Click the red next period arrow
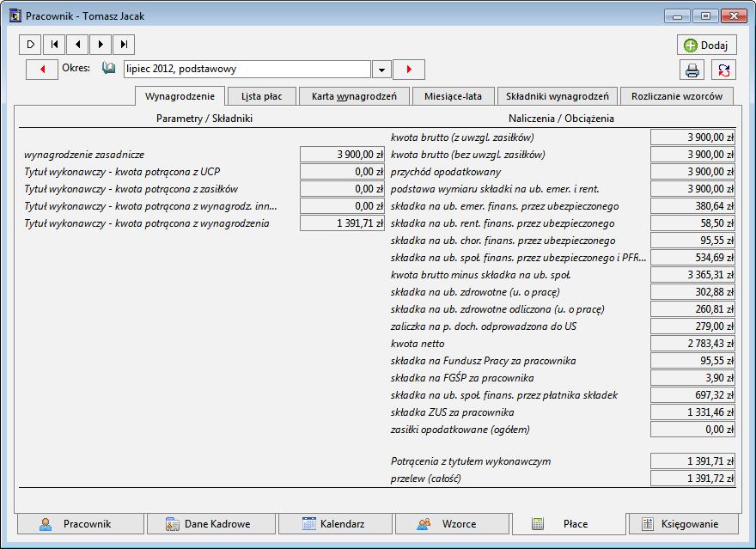Viewport: 756px width, 549px height. tap(409, 70)
